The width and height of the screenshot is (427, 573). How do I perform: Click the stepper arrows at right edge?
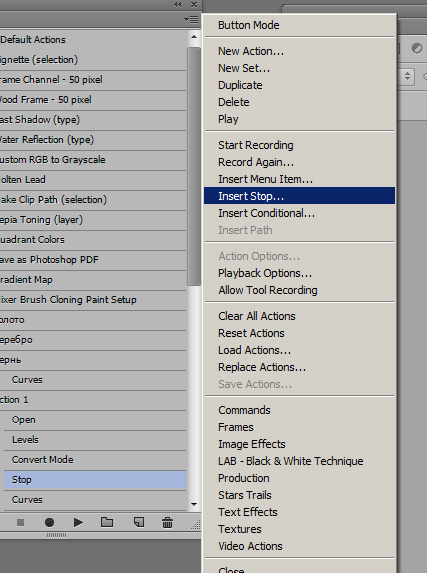[407, 76]
